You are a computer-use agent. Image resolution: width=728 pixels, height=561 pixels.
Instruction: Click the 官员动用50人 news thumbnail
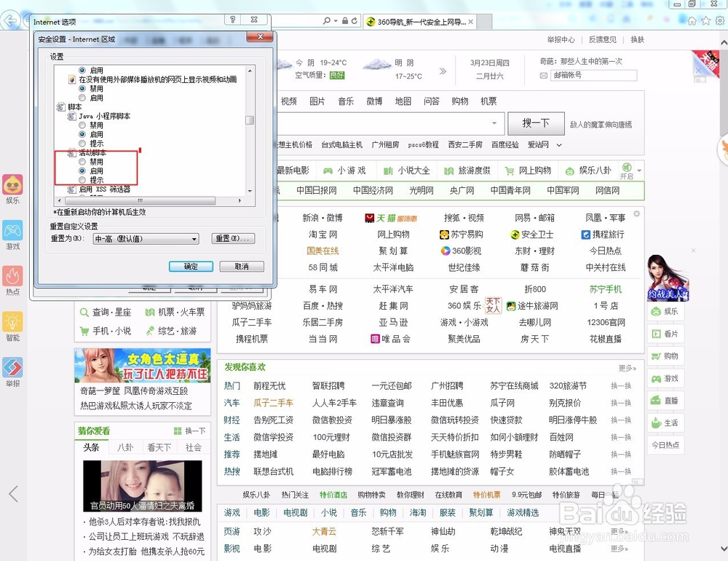pos(142,486)
